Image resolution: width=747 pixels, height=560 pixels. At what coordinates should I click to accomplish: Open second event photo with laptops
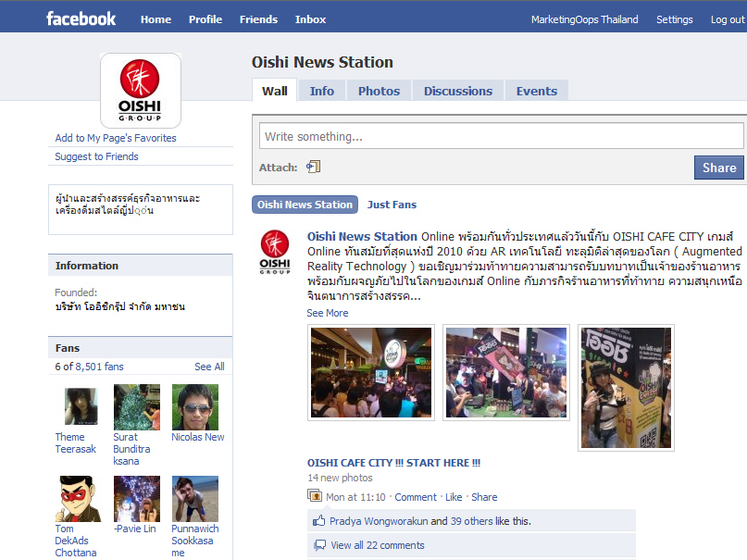pyautogui.click(x=506, y=372)
